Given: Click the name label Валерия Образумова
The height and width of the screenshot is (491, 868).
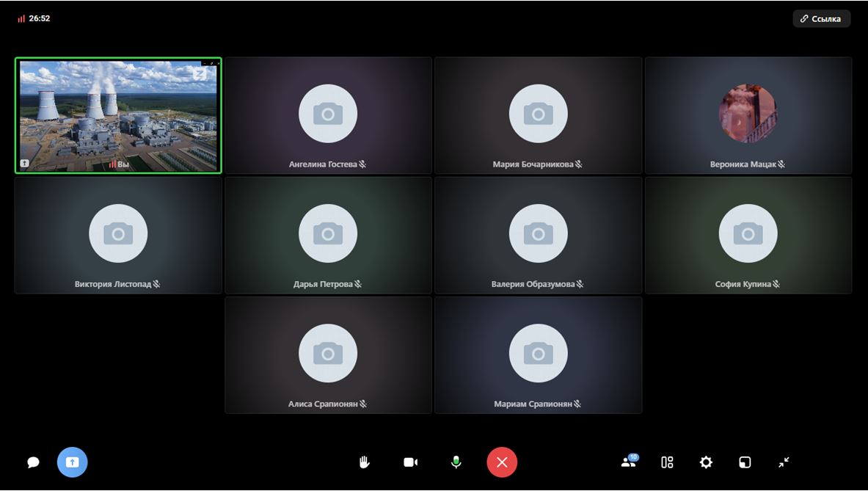Looking at the screenshot, I should click(x=533, y=284).
